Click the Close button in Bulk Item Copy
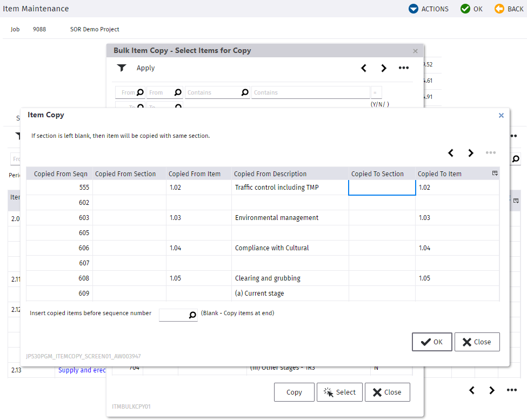The image size is (527, 420). click(x=387, y=392)
